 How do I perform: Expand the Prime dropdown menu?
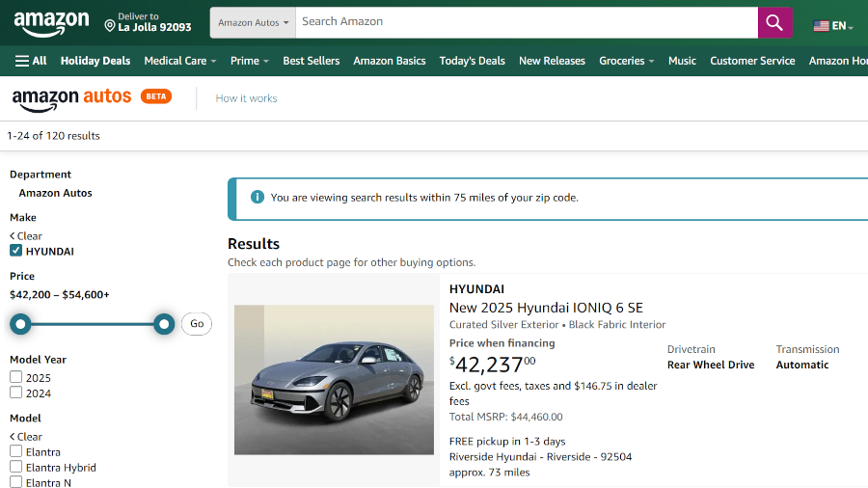tap(250, 61)
